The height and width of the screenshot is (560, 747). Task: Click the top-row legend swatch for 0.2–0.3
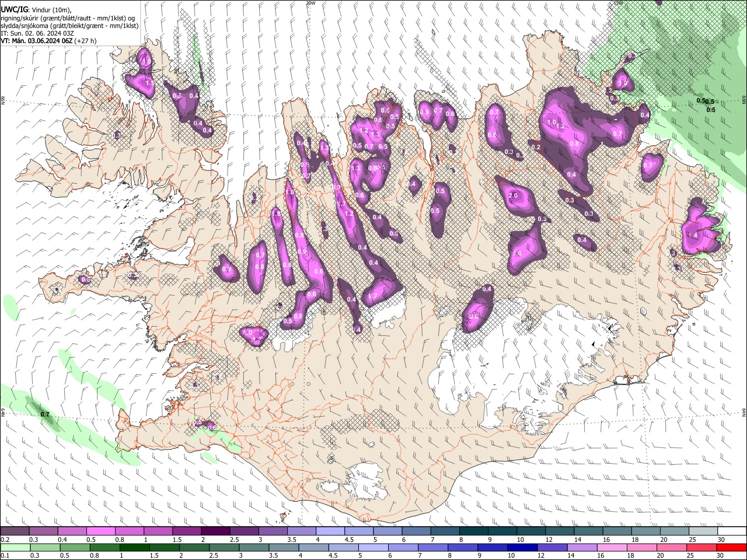click(15, 531)
